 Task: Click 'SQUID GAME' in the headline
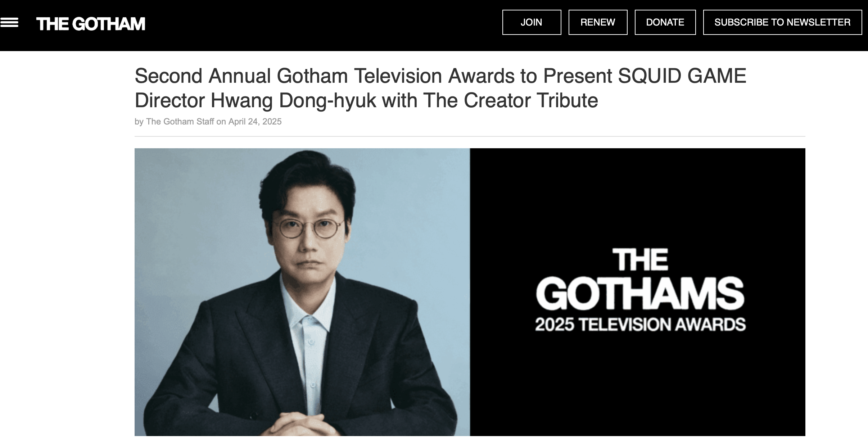[x=682, y=76]
